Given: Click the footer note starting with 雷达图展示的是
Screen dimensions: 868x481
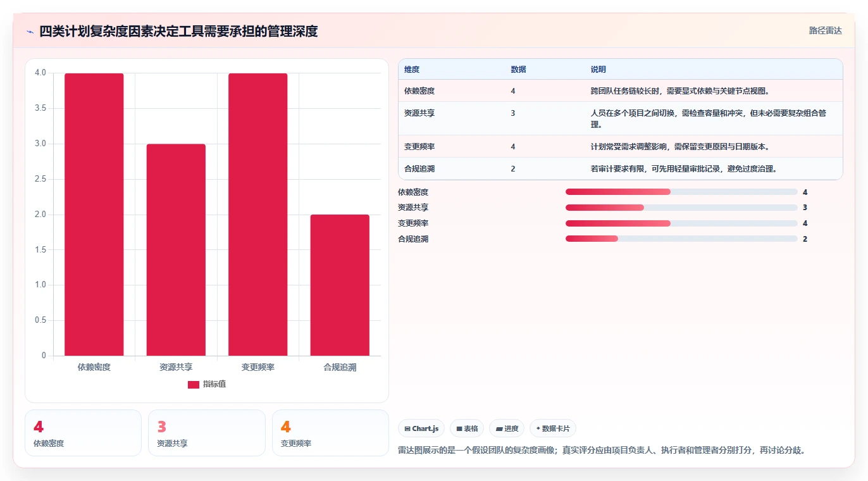Looking at the screenshot, I should [602, 451].
